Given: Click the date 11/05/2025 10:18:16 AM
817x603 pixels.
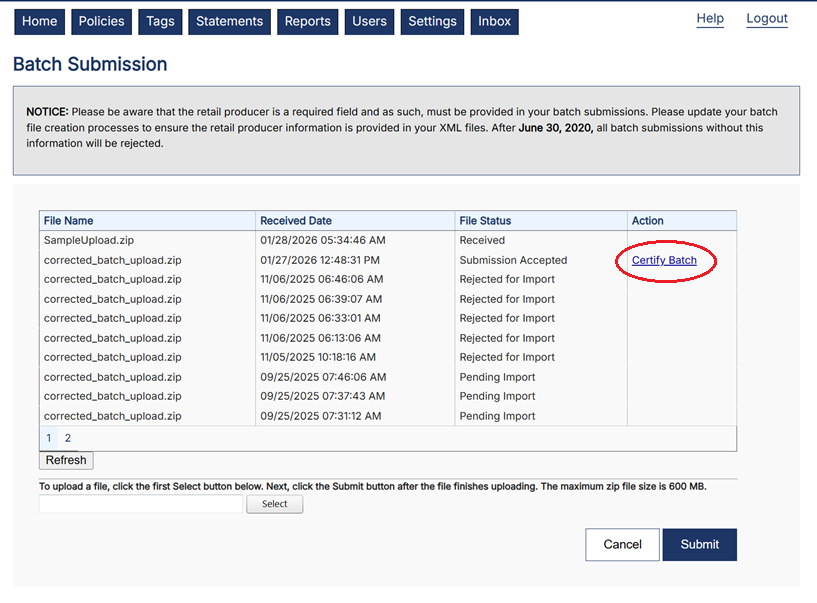Looking at the screenshot, I should click(318, 358).
